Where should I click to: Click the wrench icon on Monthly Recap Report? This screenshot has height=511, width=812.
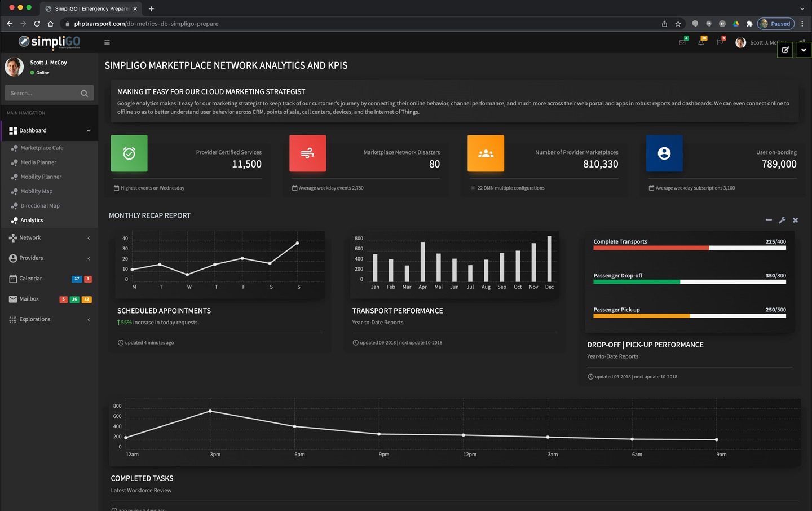click(x=782, y=221)
